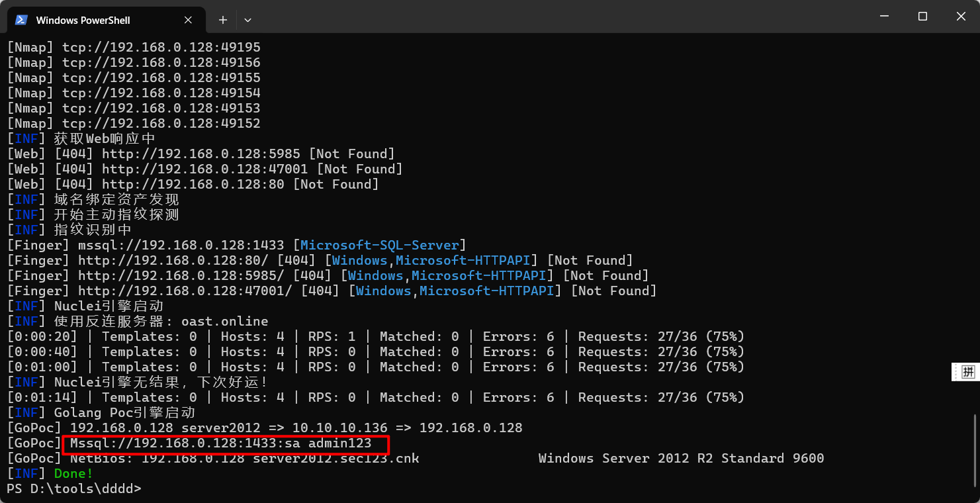Focus the PS D:\tools\dddd> prompt line

point(73,489)
